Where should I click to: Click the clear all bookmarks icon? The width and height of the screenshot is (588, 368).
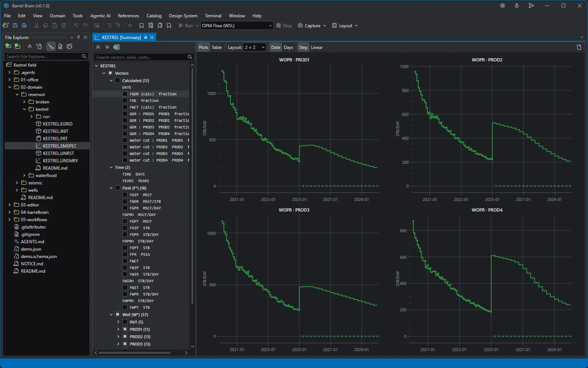click(x=169, y=25)
